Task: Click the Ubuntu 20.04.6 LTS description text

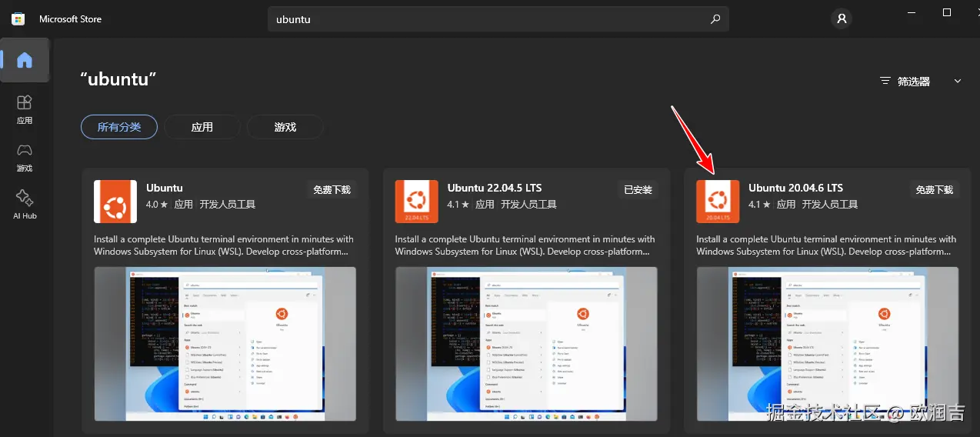Action: point(827,245)
